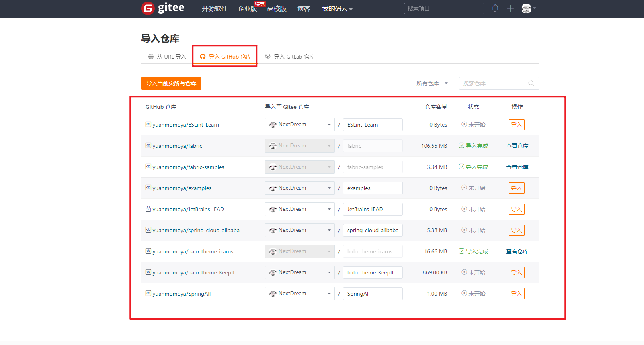644x345 pixels.
Task: Open yuanmomoya/halo-theme-icarus repository link
Action: (x=193, y=251)
